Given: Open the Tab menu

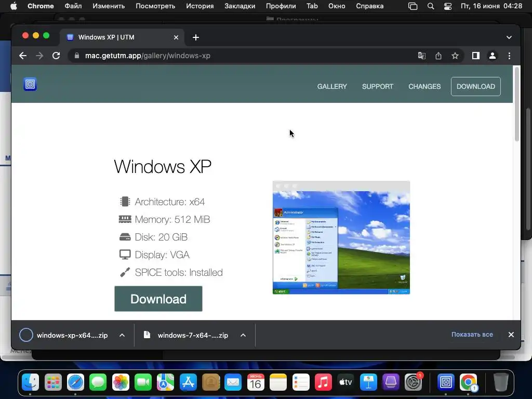Looking at the screenshot, I should [x=312, y=6].
